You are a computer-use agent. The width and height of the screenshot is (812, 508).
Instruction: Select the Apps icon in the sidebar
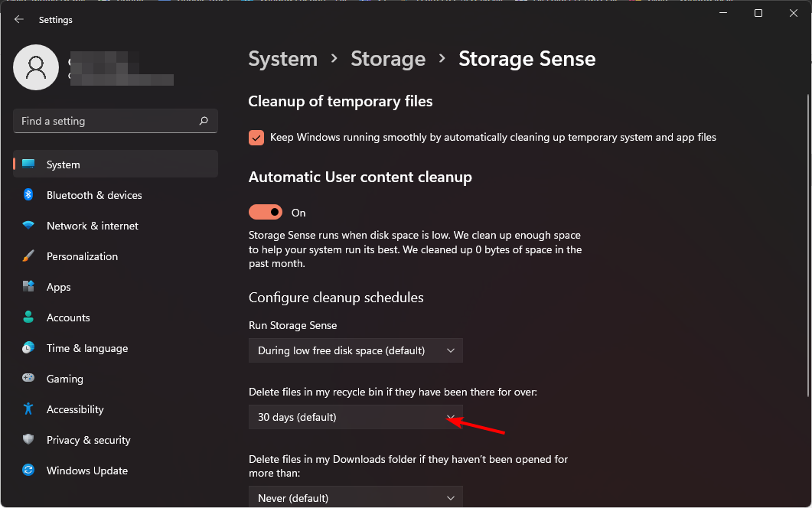[28, 287]
